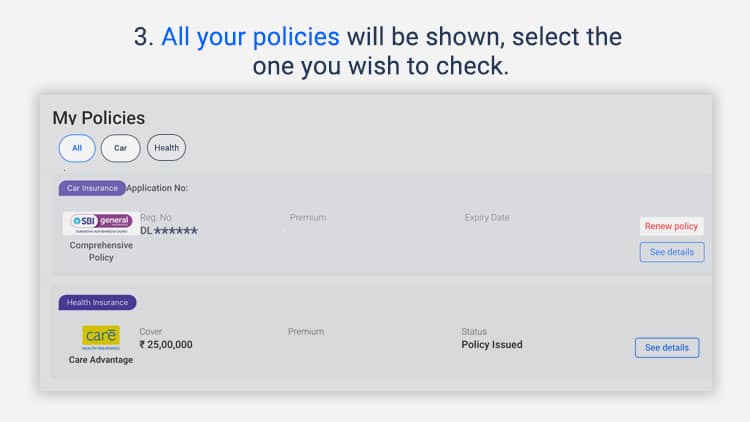
Task: Click the Care health insurance logo
Action: (x=101, y=337)
